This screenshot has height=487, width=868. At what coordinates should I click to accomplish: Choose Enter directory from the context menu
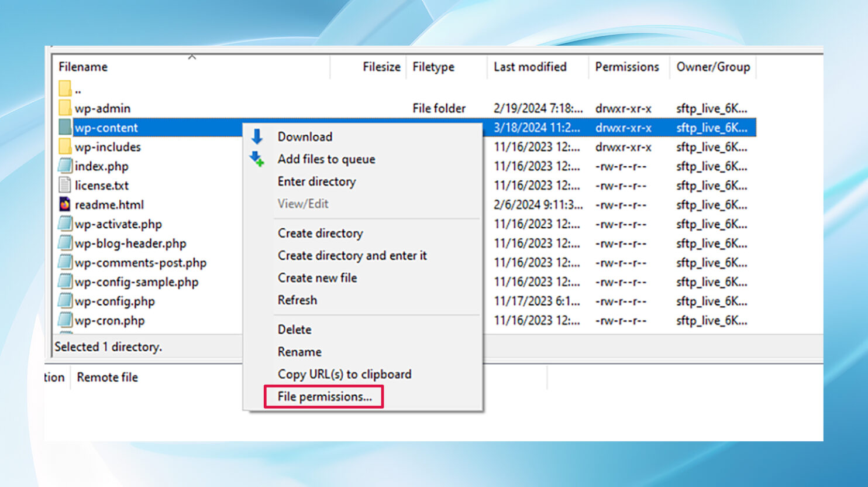(316, 181)
